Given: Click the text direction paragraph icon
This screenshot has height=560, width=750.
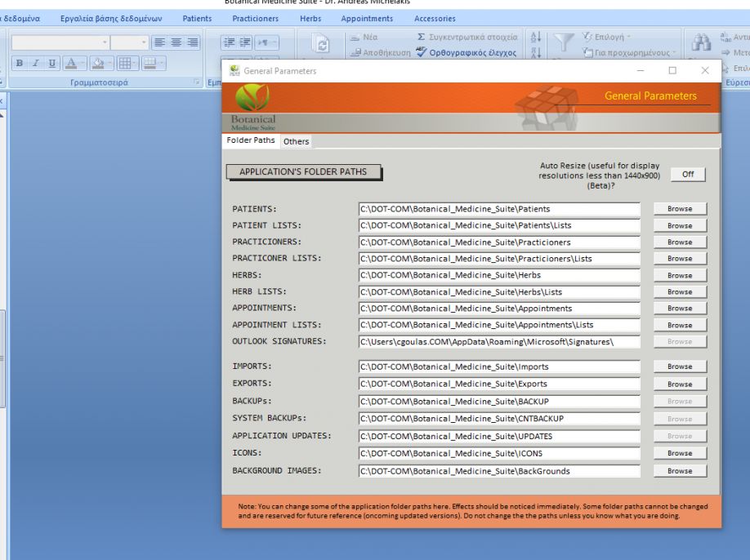Looking at the screenshot, I should coord(263,42).
